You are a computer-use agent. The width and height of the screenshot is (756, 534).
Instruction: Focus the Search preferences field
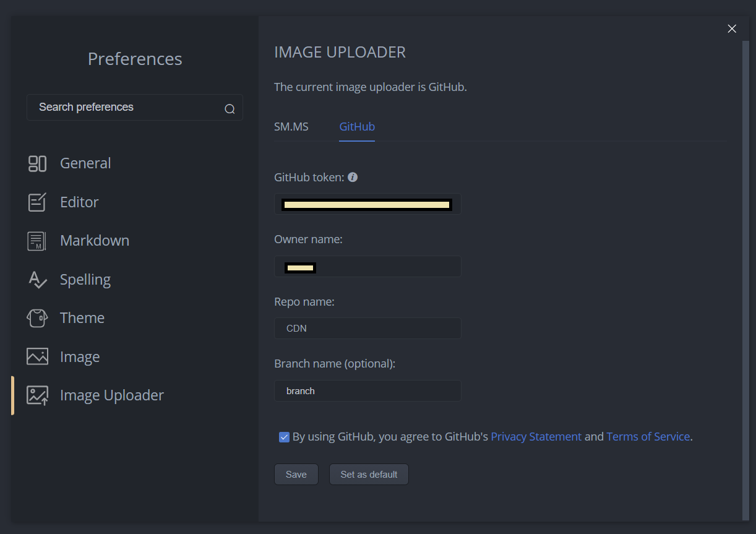click(x=135, y=108)
